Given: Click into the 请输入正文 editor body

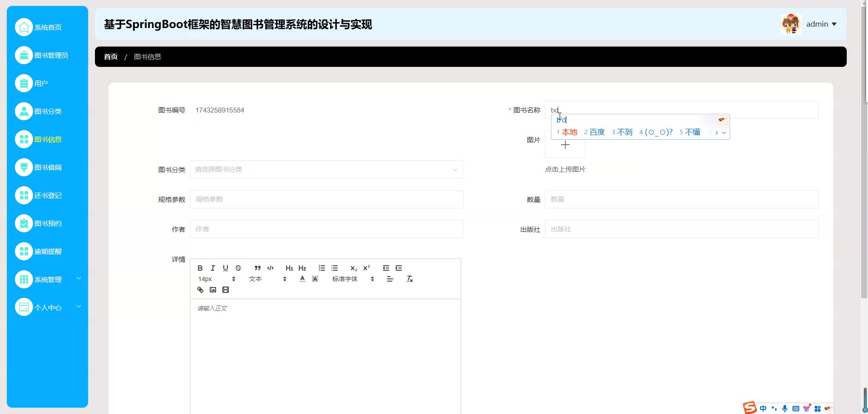Looking at the screenshot, I should coord(325,356).
